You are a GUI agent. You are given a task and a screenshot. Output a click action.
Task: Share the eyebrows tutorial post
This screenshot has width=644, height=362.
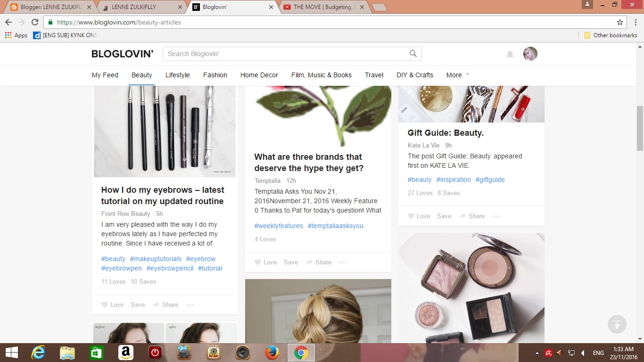[x=165, y=304]
